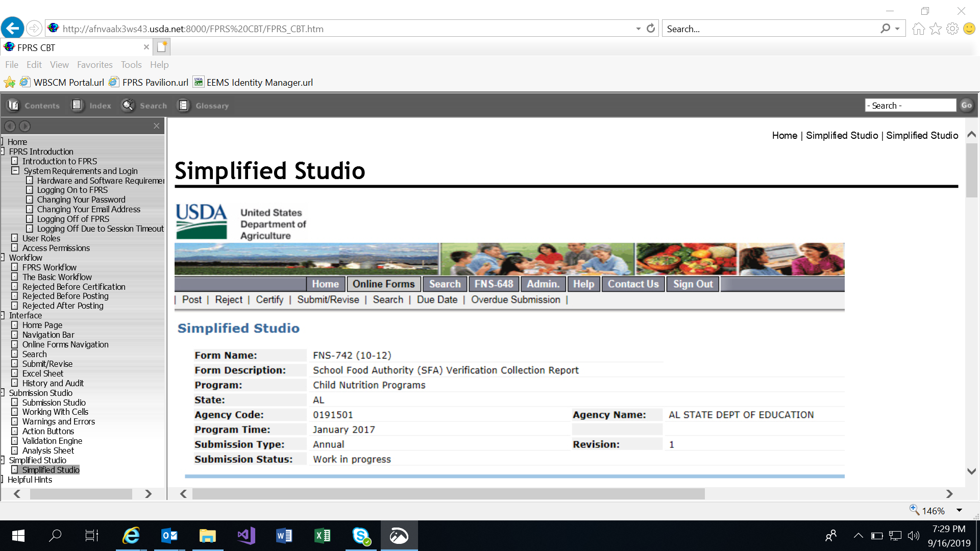Click the browser refresh icon
Viewport: 980px width, 551px height.
651,29
